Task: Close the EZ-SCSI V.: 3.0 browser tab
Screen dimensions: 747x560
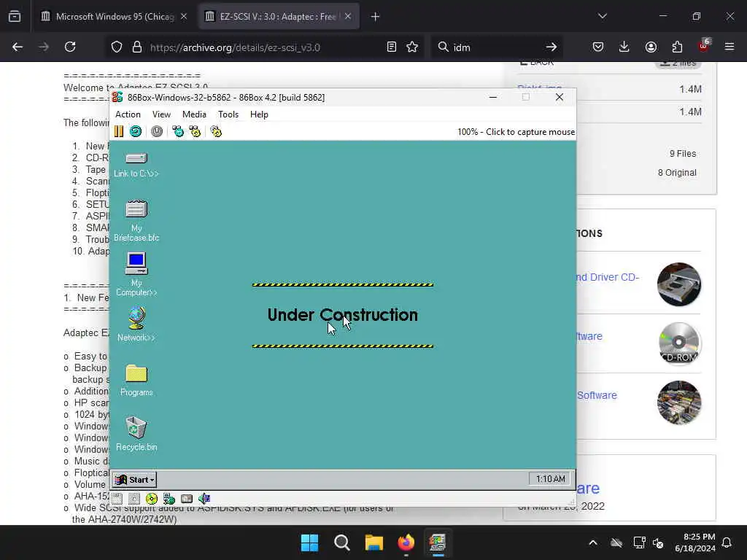Action: coord(348,17)
